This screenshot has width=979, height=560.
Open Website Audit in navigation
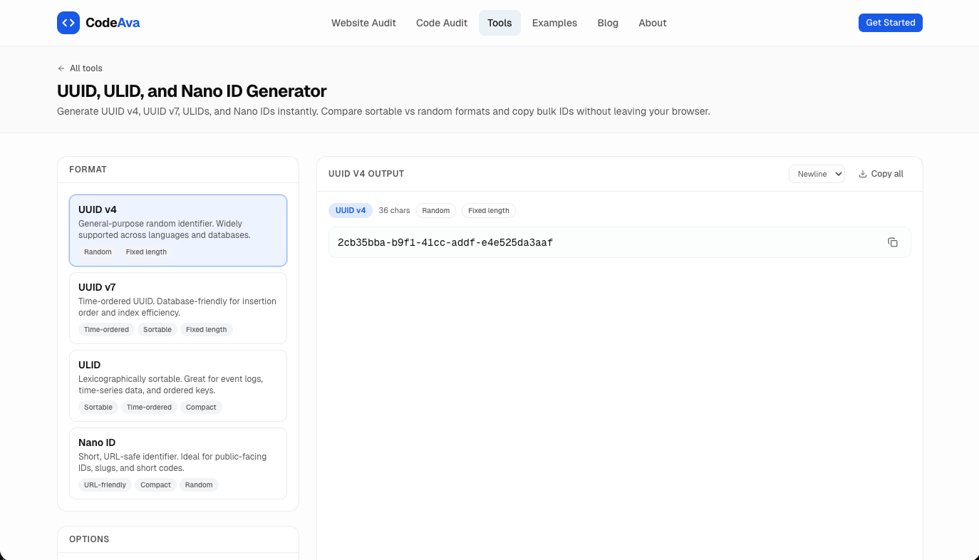pyautogui.click(x=363, y=23)
